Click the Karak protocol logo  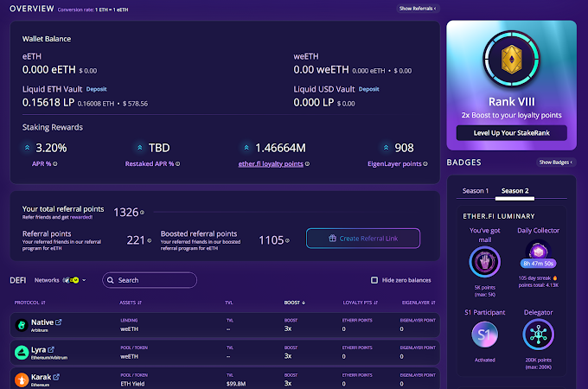(22, 379)
